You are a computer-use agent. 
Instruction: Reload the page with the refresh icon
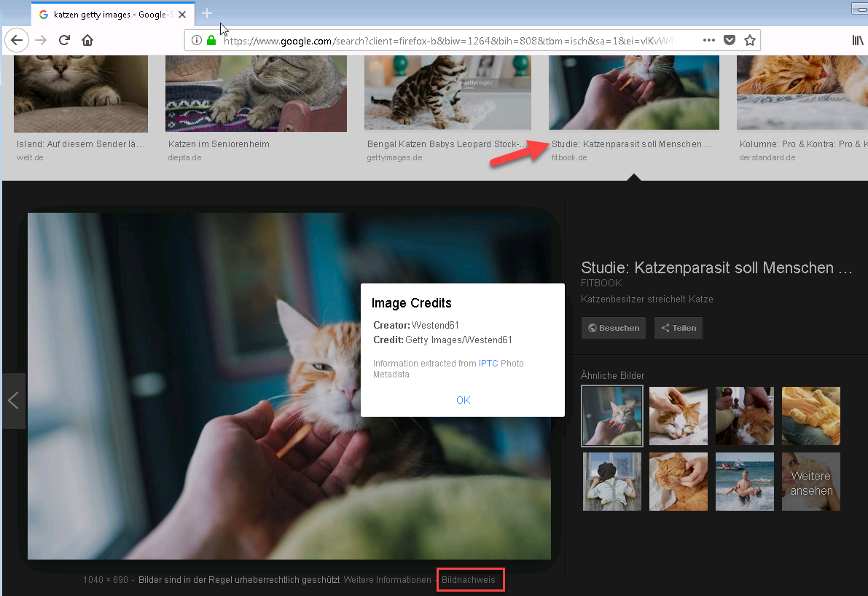tap(64, 40)
